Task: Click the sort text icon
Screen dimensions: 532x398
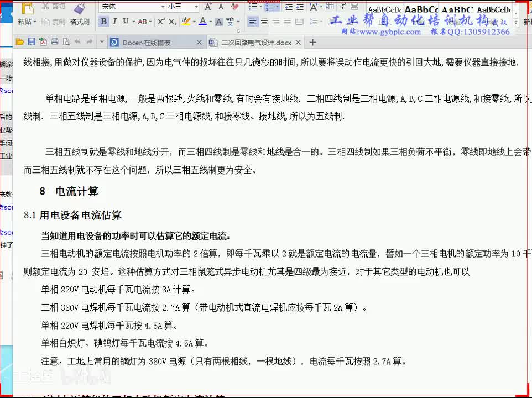Action: point(343,6)
